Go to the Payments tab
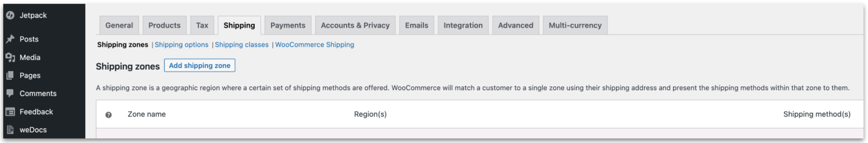 coord(288,25)
